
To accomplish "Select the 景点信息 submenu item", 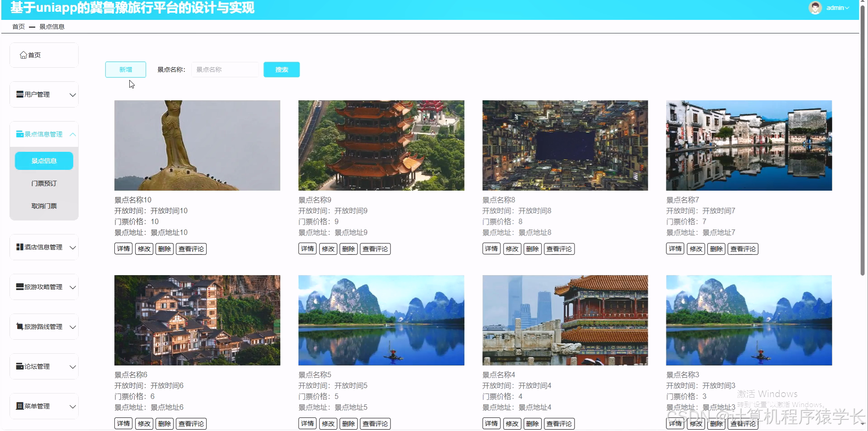I will 44,161.
